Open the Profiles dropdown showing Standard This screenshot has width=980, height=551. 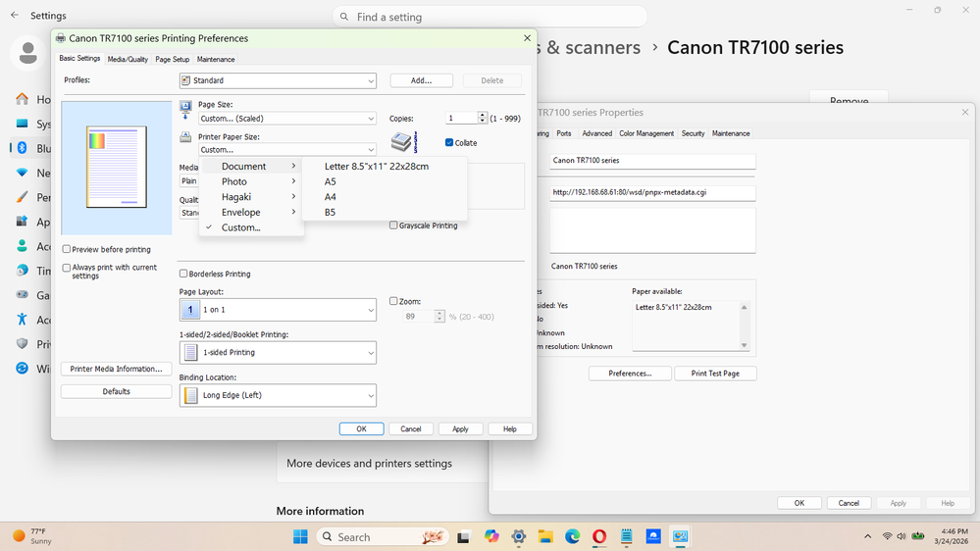click(x=279, y=80)
